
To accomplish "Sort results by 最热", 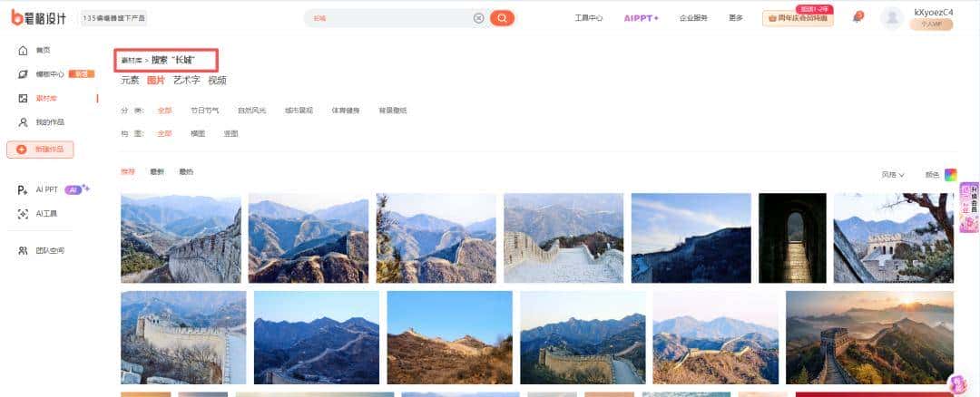I will pos(186,171).
